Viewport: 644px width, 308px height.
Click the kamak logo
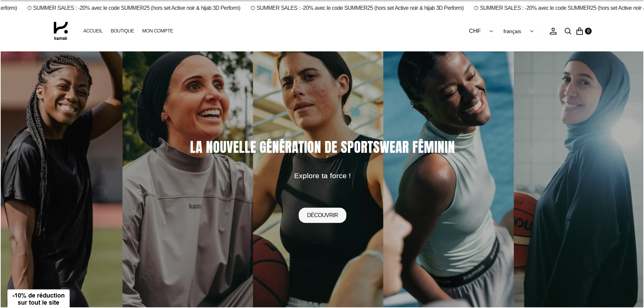tap(61, 31)
